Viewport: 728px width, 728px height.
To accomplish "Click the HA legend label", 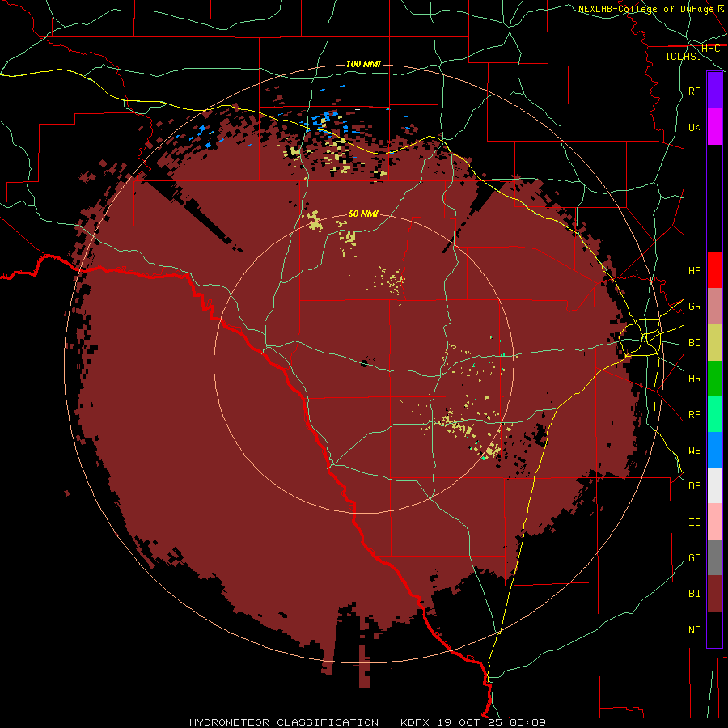I will click(x=694, y=270).
